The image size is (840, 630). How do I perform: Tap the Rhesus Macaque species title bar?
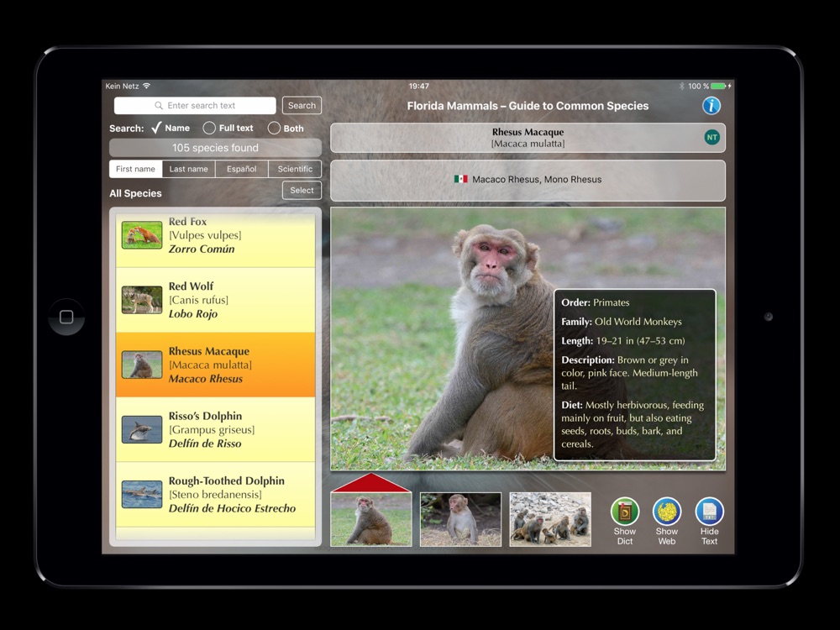(x=528, y=138)
